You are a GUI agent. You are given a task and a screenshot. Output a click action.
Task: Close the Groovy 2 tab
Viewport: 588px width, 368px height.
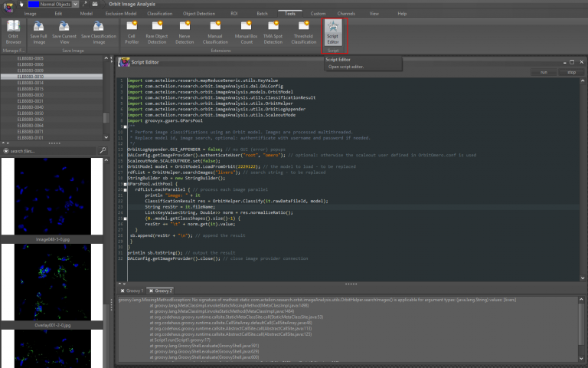[151, 291]
